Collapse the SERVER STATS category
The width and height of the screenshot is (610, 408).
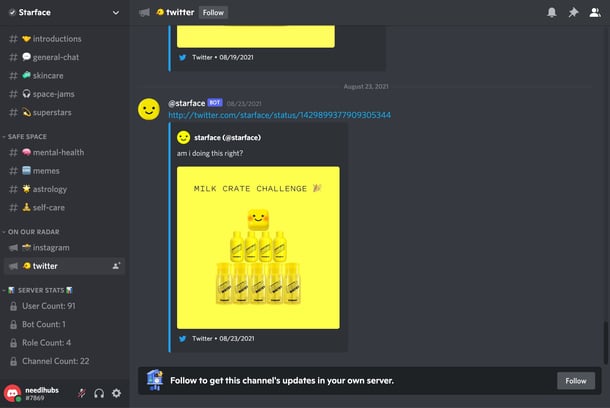[x=38, y=290]
